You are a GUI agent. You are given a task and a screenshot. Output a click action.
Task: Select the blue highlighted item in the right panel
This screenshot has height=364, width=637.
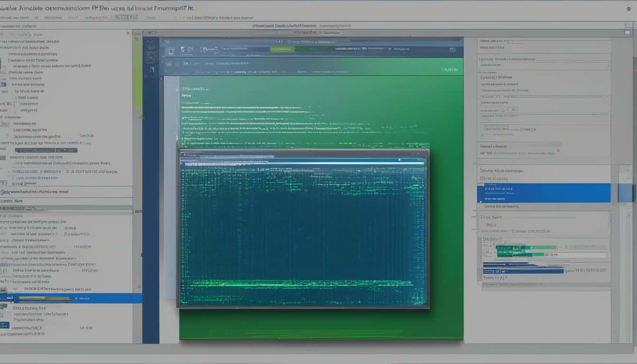[544, 193]
